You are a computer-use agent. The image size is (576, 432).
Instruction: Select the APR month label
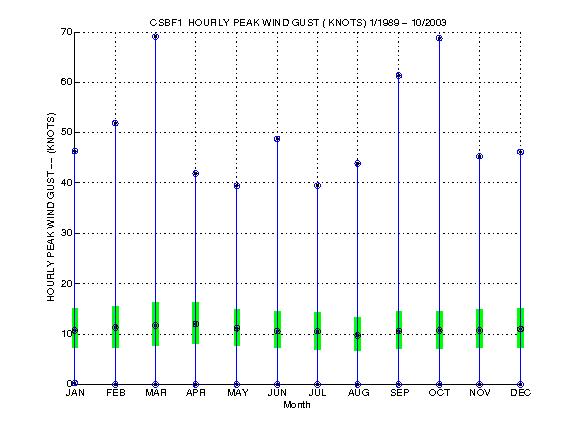[x=196, y=393]
